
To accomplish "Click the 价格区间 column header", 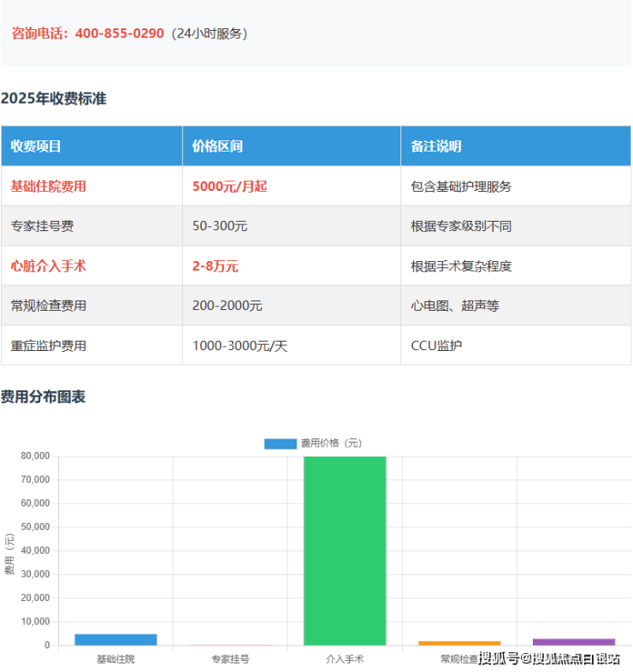I will [217, 146].
